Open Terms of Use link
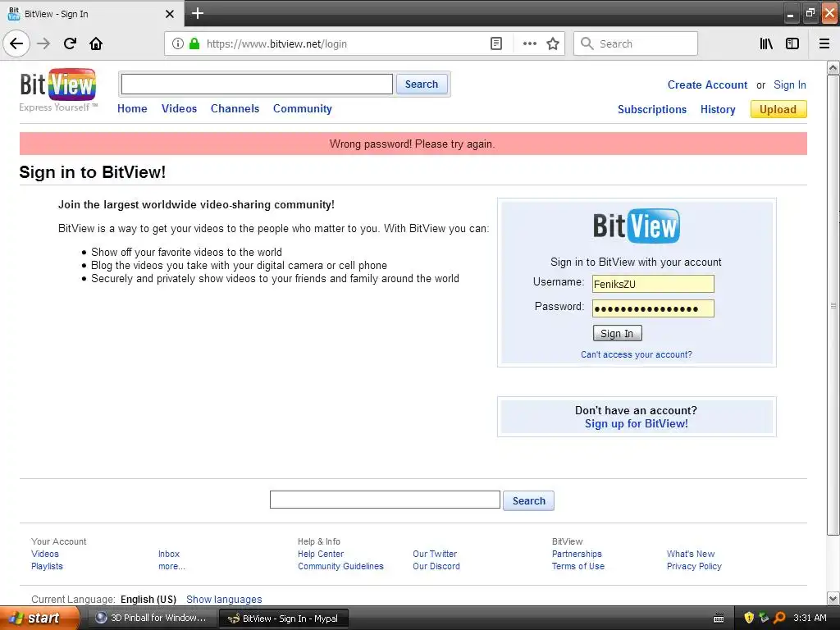840x630 pixels. pos(578,566)
